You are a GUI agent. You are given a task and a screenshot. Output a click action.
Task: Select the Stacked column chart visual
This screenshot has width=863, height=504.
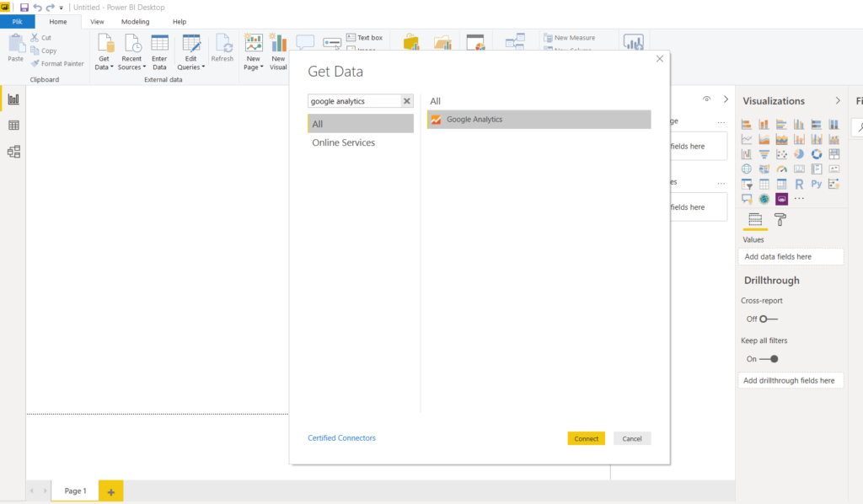[x=764, y=125]
